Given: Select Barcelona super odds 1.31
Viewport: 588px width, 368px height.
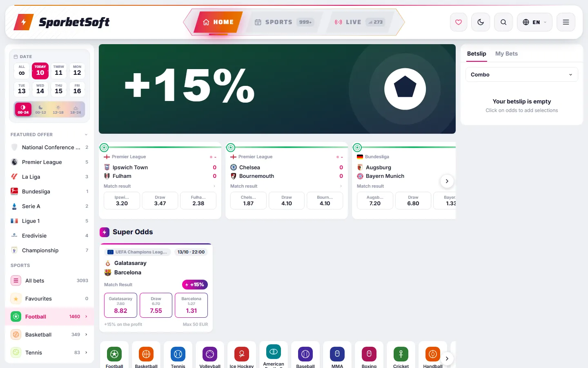Looking at the screenshot, I should [191, 305].
